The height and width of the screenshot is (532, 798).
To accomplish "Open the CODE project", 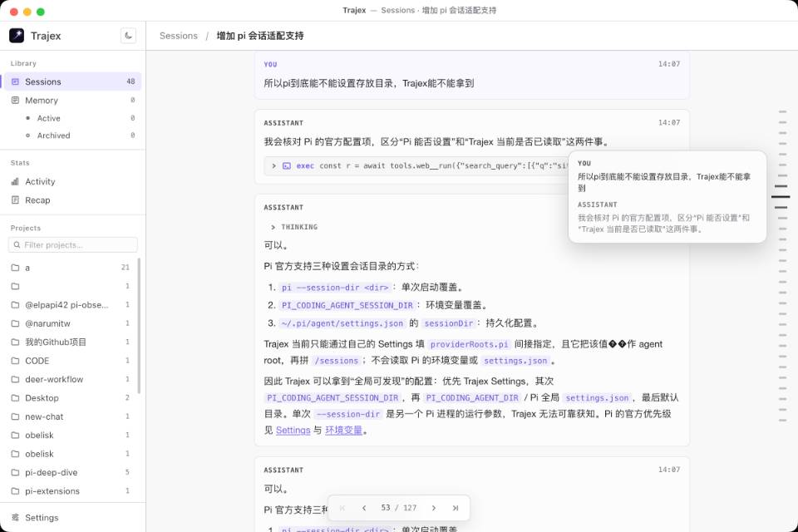I will point(71,361).
